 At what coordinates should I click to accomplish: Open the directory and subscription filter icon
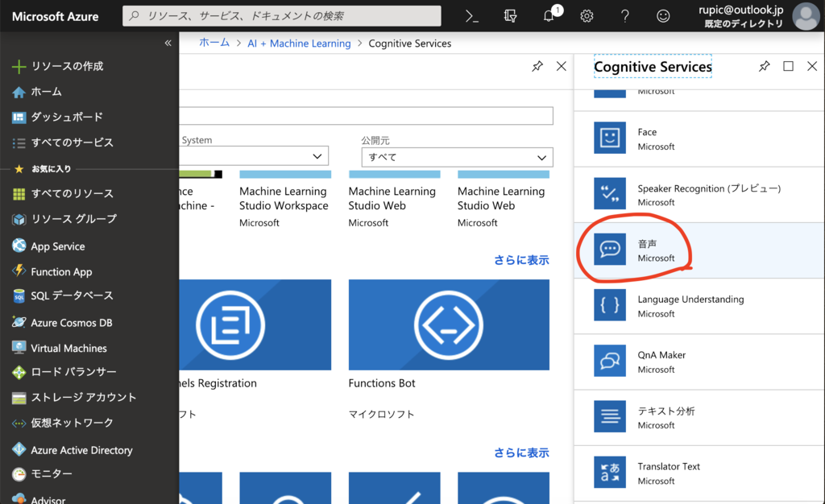(x=510, y=16)
